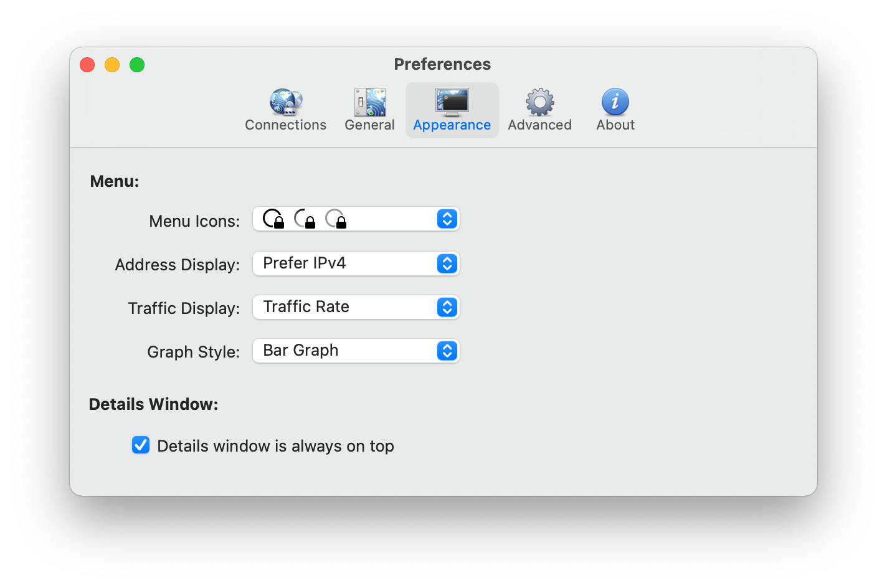Viewport: 887px width, 588px height.
Task: Select the Appearance tab label
Action: 452,125
